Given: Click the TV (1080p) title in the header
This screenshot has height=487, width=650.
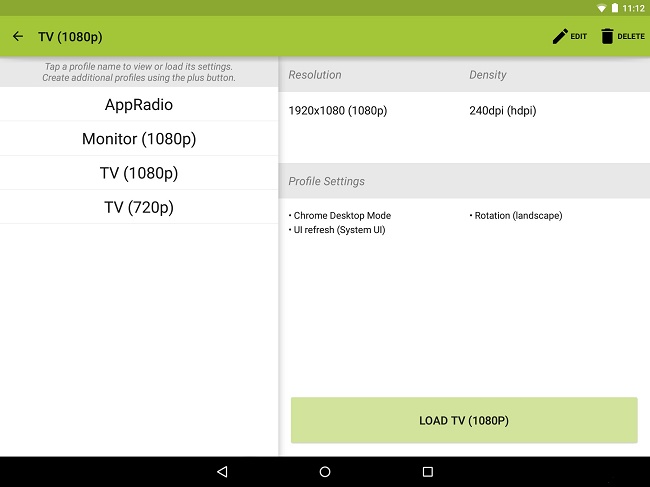Looking at the screenshot, I should click(x=70, y=37).
